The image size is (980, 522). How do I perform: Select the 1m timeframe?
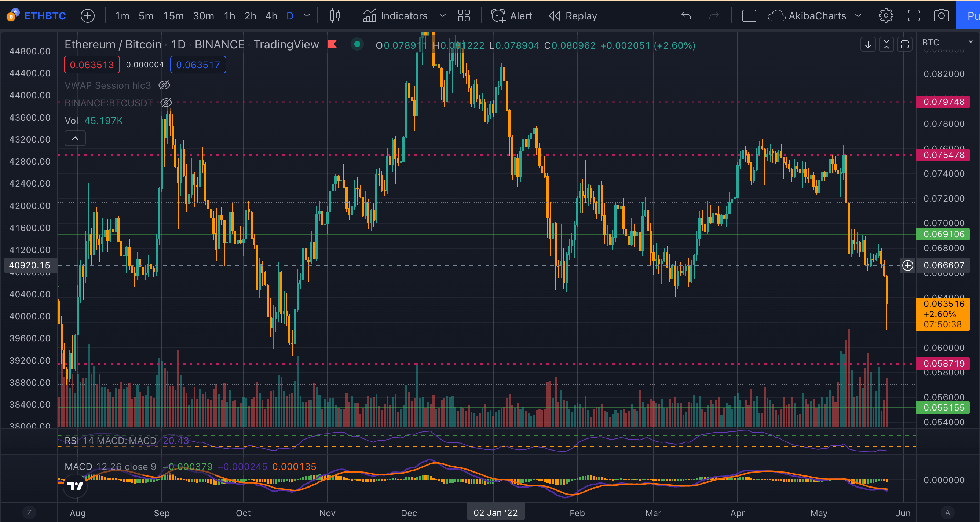point(122,16)
